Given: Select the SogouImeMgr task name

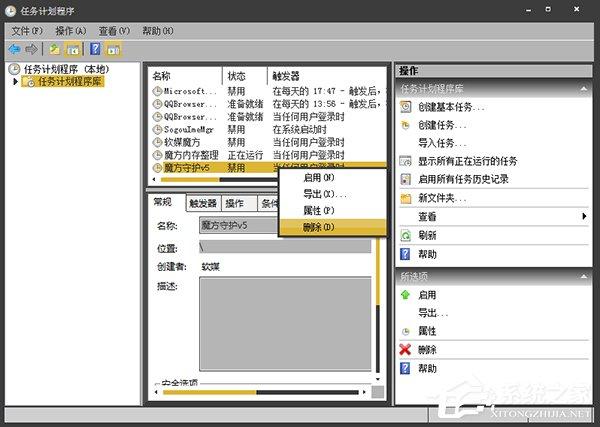Looking at the screenshot, I should click(189, 130).
